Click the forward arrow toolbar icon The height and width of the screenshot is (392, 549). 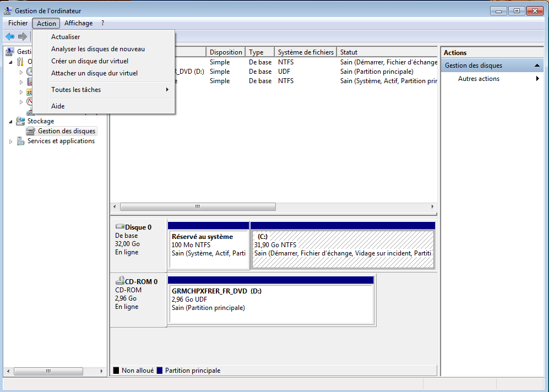coord(23,36)
